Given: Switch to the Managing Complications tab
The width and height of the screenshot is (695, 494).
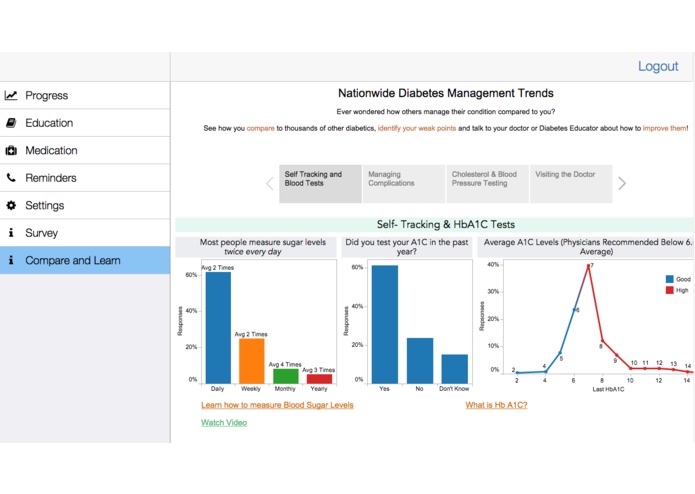Looking at the screenshot, I should [x=404, y=184].
